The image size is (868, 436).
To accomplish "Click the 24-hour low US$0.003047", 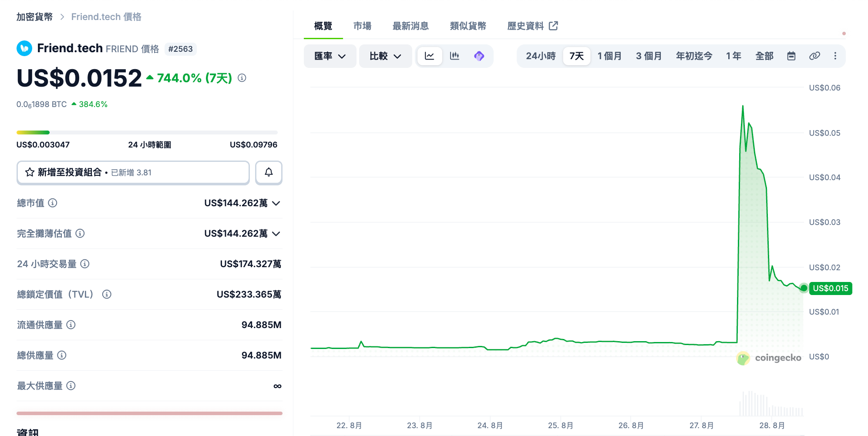I will click(43, 145).
